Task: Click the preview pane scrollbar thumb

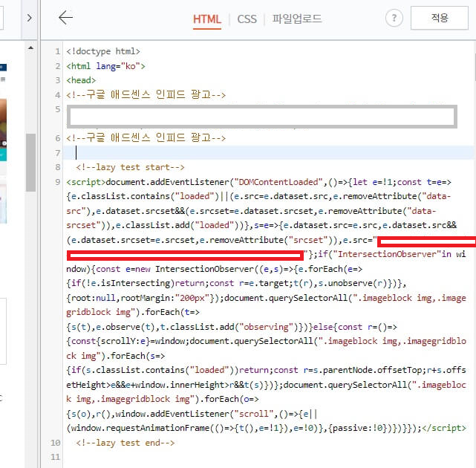Action: pos(30,163)
